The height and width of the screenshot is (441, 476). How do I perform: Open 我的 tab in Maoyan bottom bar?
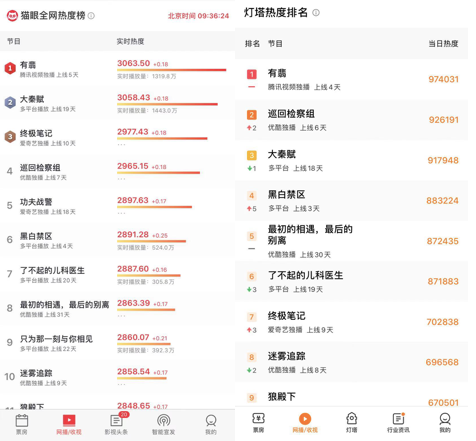211,424
